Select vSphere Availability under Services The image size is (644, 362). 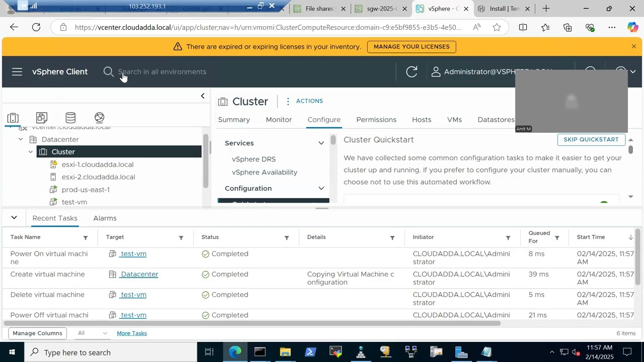pyautogui.click(x=265, y=172)
